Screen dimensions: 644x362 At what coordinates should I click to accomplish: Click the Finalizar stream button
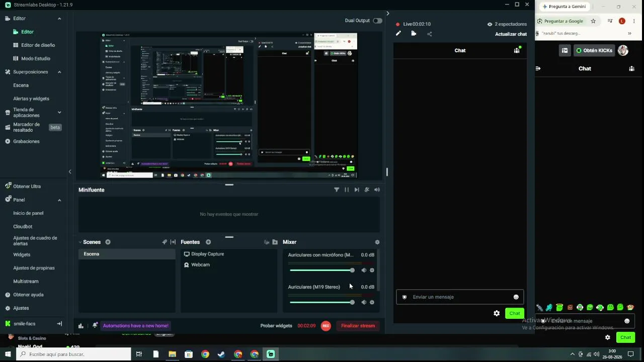pyautogui.click(x=358, y=326)
